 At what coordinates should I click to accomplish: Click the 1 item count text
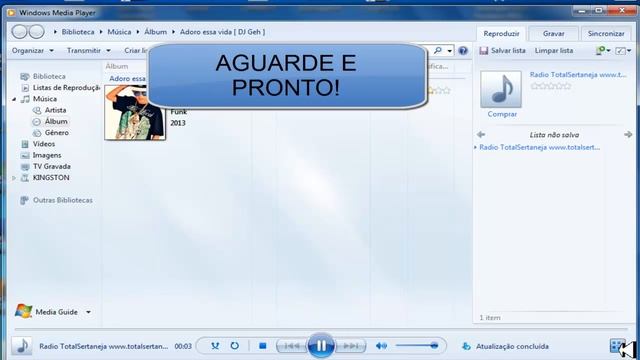pos(490,318)
